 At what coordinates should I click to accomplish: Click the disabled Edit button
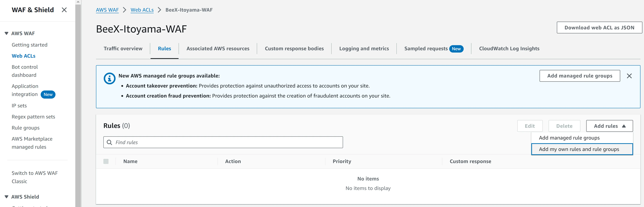pyautogui.click(x=530, y=126)
